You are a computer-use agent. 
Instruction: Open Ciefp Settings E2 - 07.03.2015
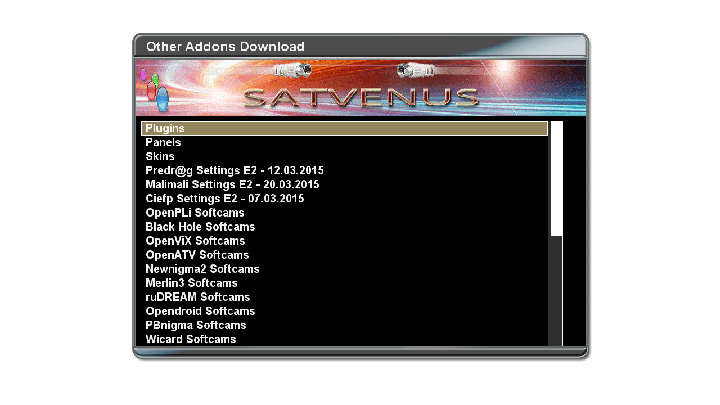344,198
